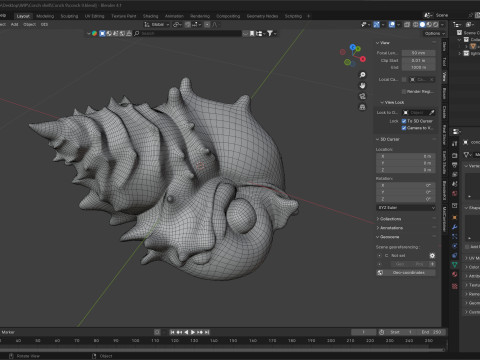This screenshot has height=360, width=480.
Task: Click the blue Z axis on navigation gizmo
Action: click(x=352, y=47)
